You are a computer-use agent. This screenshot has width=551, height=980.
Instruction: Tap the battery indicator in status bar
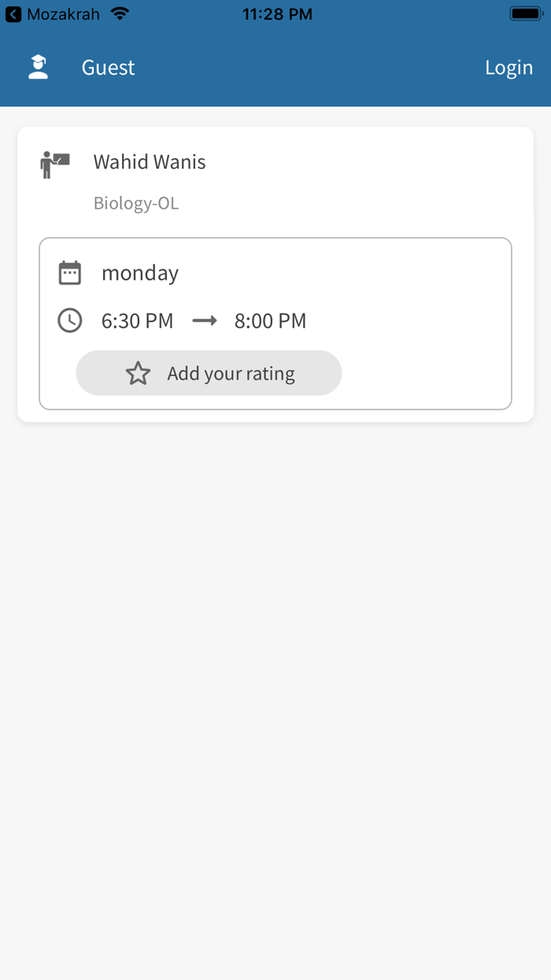(x=526, y=14)
